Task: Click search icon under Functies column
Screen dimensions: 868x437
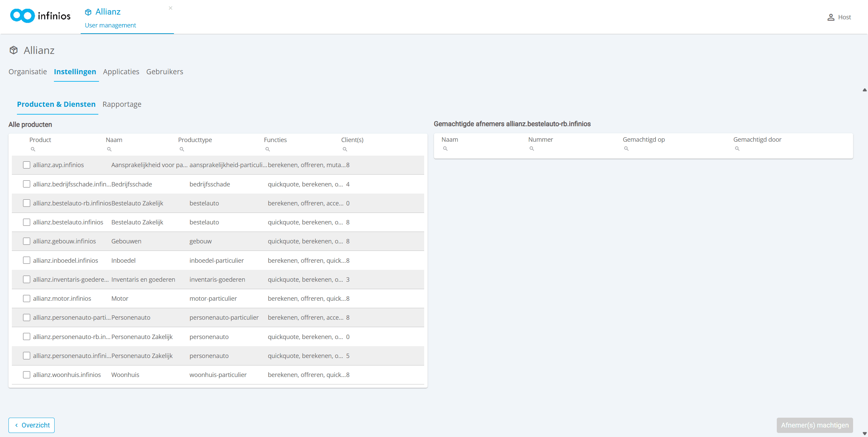Action: tap(268, 149)
